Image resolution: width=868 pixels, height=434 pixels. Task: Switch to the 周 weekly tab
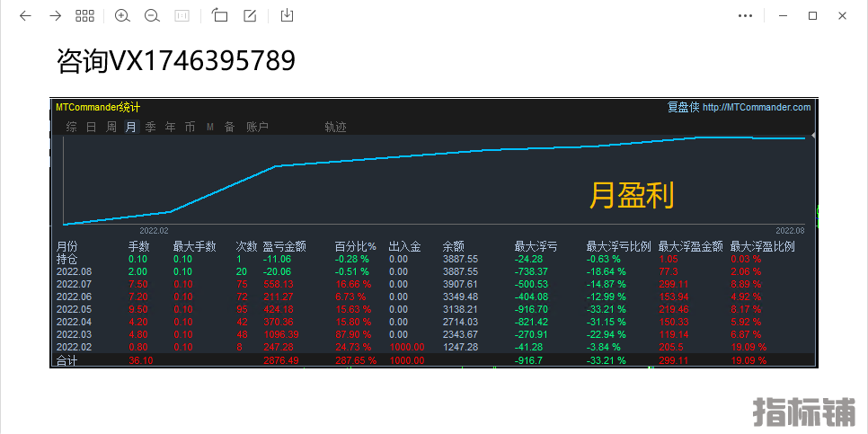coord(111,128)
